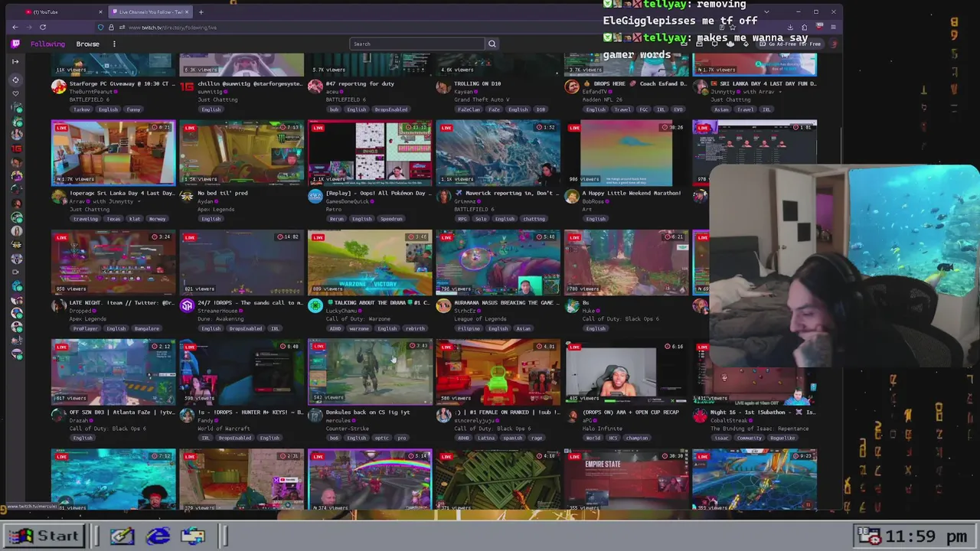Open the Start menu button
The height and width of the screenshot is (551, 980).
pyautogui.click(x=43, y=536)
